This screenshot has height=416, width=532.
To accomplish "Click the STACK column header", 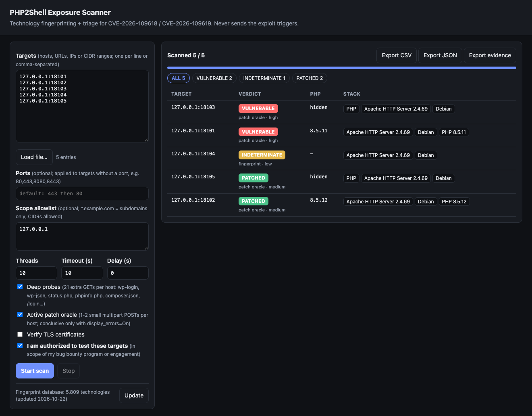I will [x=352, y=94].
